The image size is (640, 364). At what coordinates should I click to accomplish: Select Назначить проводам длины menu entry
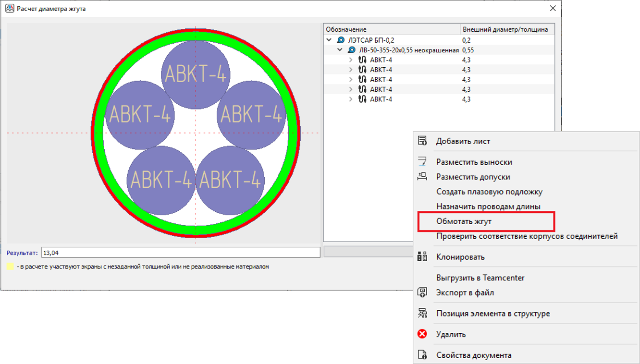pyautogui.click(x=488, y=206)
